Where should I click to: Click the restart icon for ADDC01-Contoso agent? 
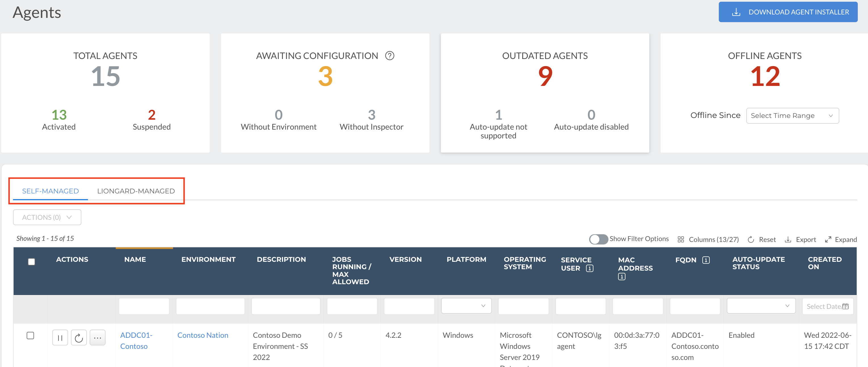[x=79, y=338]
